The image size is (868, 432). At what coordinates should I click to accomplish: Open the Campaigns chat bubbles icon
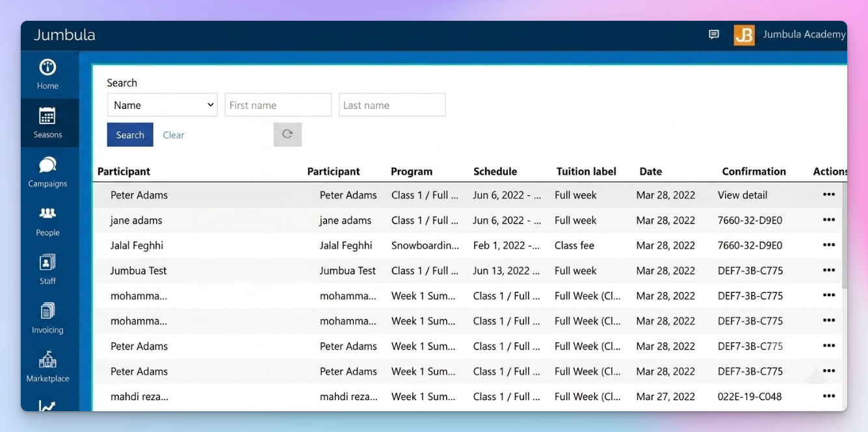(47, 165)
